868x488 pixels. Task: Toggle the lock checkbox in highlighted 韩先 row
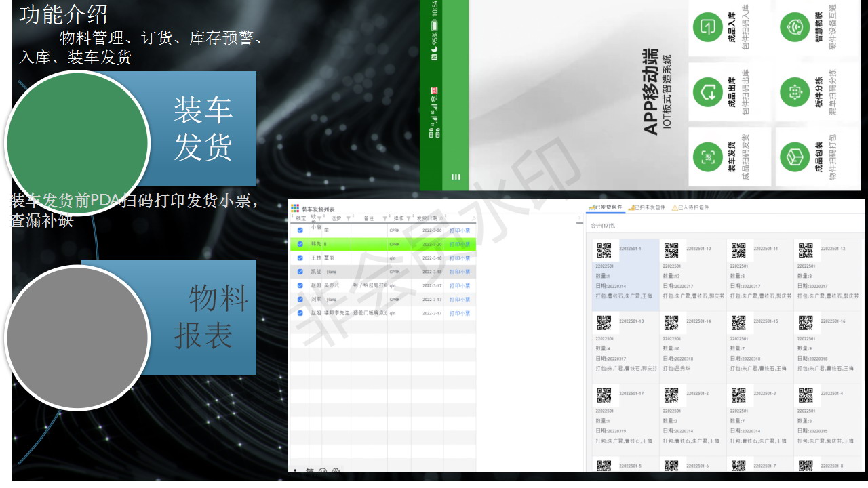point(300,244)
